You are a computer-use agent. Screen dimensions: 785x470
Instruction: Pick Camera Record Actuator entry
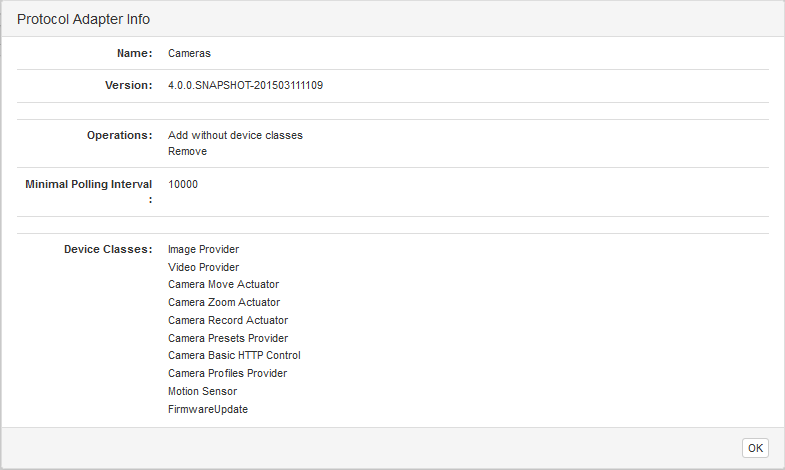click(x=228, y=320)
